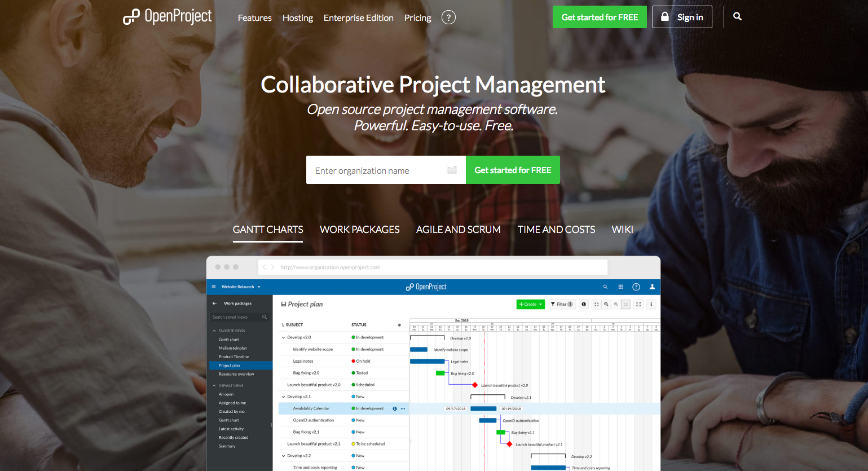This screenshot has width=868, height=471.
Task: Click the info icon in Availability Calendar row
Action: tap(395, 408)
